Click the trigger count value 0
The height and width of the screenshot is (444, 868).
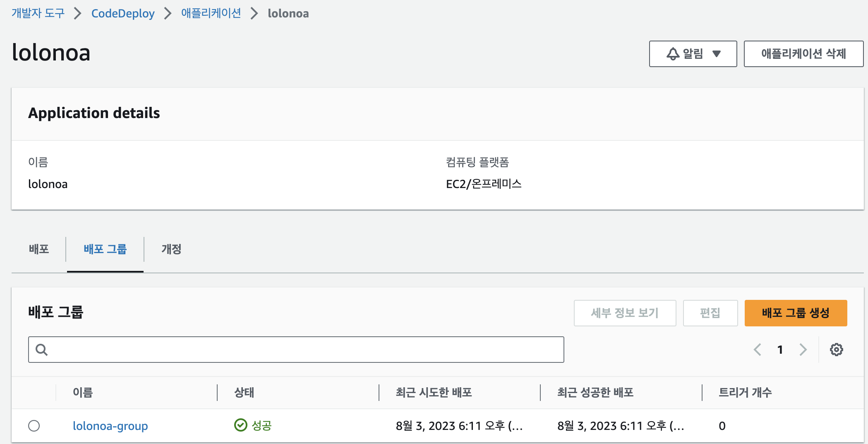(722, 426)
